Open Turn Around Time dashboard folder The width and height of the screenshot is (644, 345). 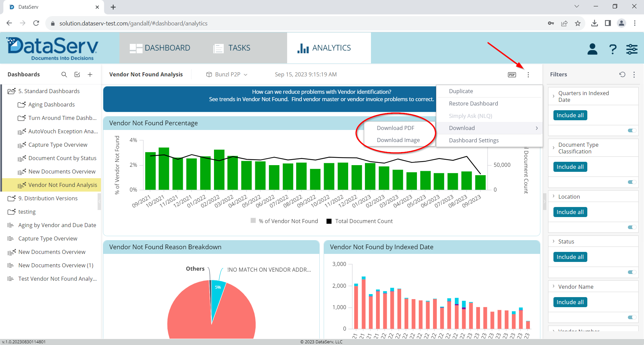click(57, 118)
